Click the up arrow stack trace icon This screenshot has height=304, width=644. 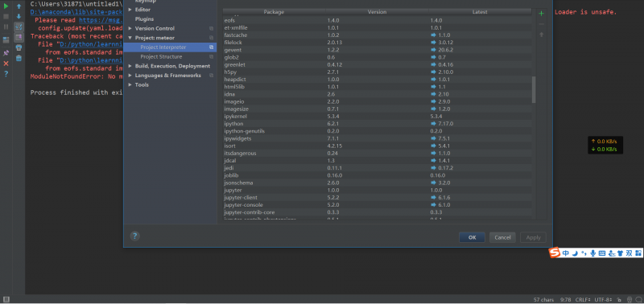(x=19, y=6)
